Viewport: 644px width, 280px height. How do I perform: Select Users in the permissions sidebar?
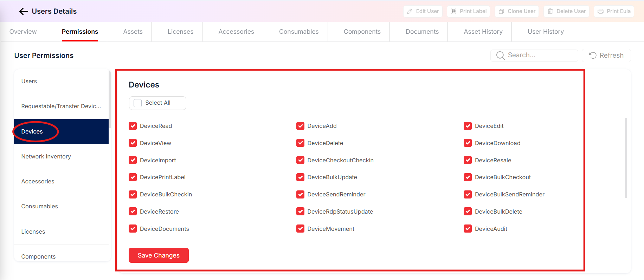pos(61,82)
